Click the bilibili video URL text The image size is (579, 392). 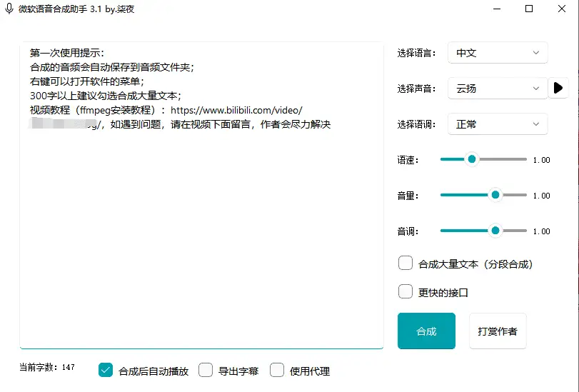coord(236,110)
